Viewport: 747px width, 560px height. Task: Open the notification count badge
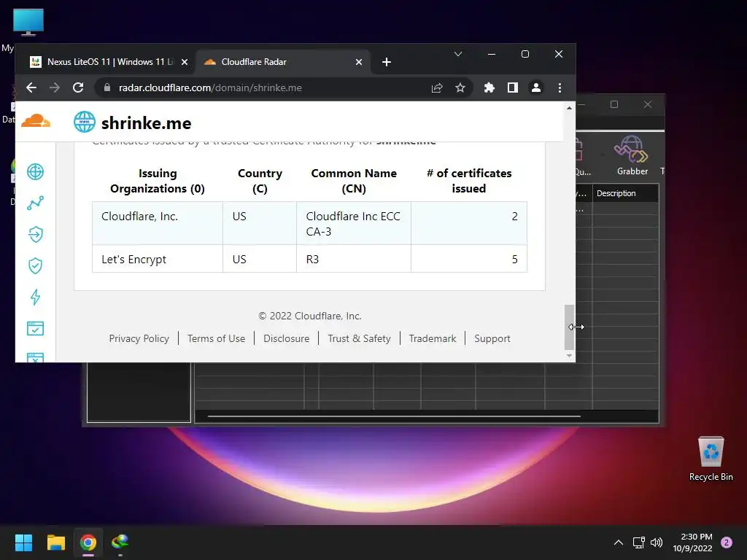(x=727, y=542)
